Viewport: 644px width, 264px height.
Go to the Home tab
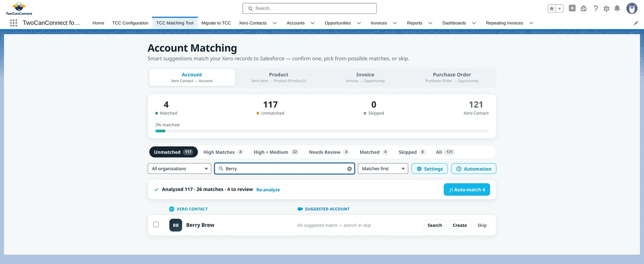click(98, 23)
